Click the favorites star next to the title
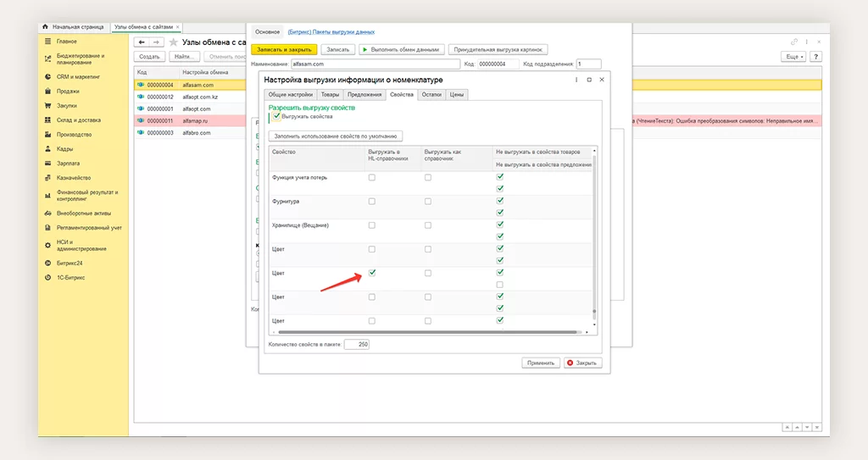 pyautogui.click(x=174, y=42)
